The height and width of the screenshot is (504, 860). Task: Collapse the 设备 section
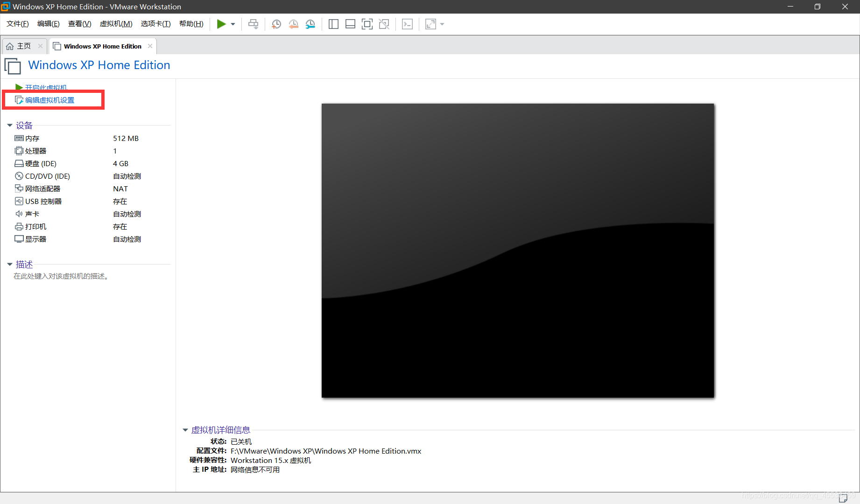coord(9,125)
